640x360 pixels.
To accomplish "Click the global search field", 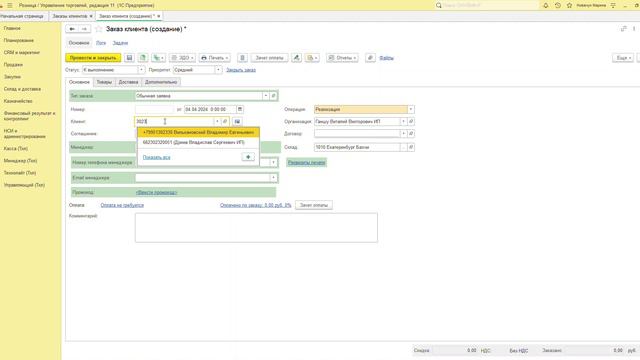I will pyautogui.click(x=488, y=6).
